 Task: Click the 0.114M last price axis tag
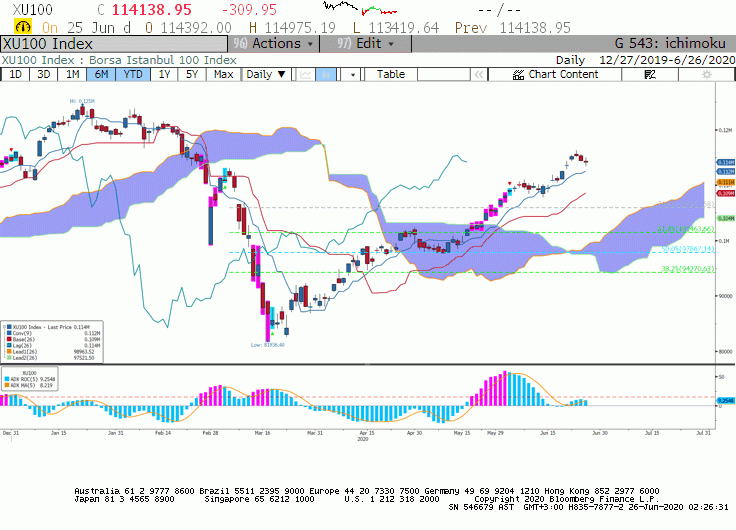(726, 162)
